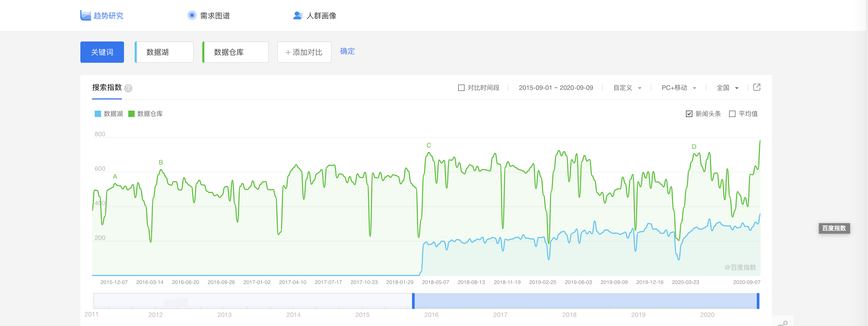Click the green 数据仓库 legend swatch
The height and width of the screenshot is (326, 868).
click(131, 114)
